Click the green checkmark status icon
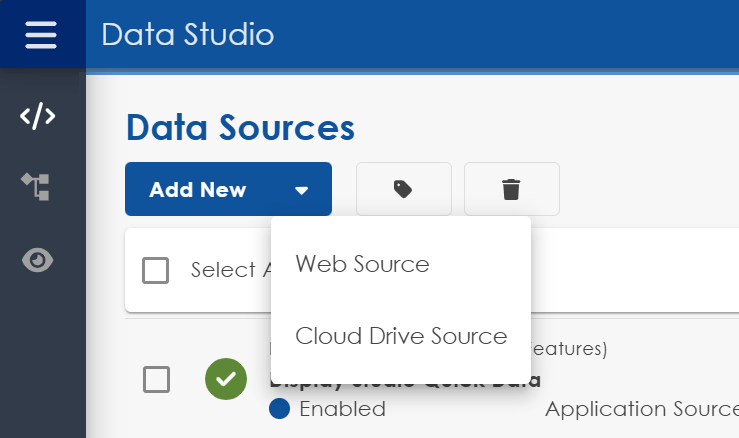The image size is (739, 438). point(226,379)
